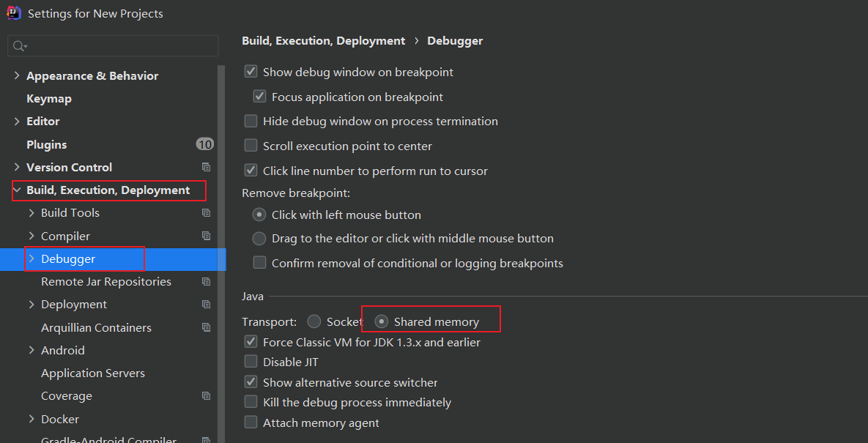The image size is (868, 443).
Task: Expand the Appearance & Behavior section
Action: [17, 75]
